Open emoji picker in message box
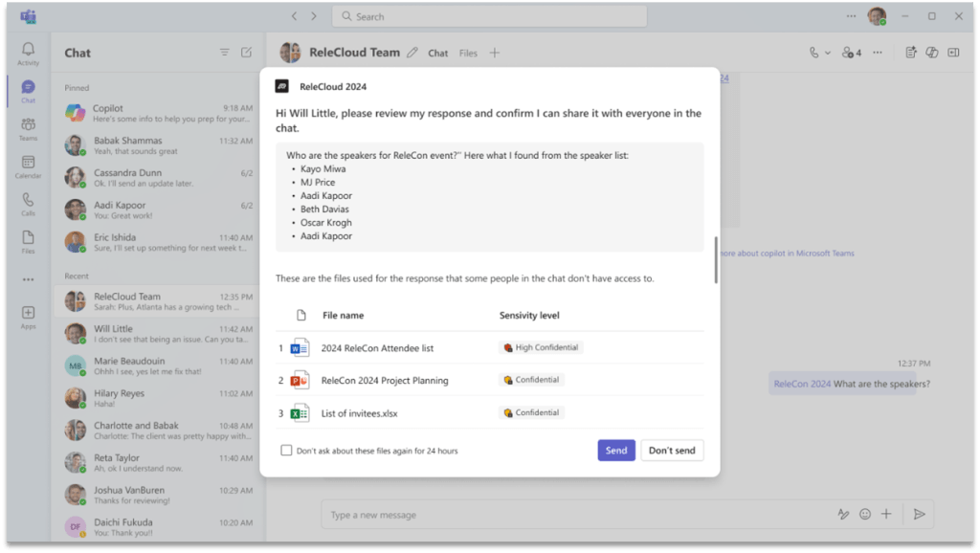The height and width of the screenshot is (553, 980). click(865, 514)
